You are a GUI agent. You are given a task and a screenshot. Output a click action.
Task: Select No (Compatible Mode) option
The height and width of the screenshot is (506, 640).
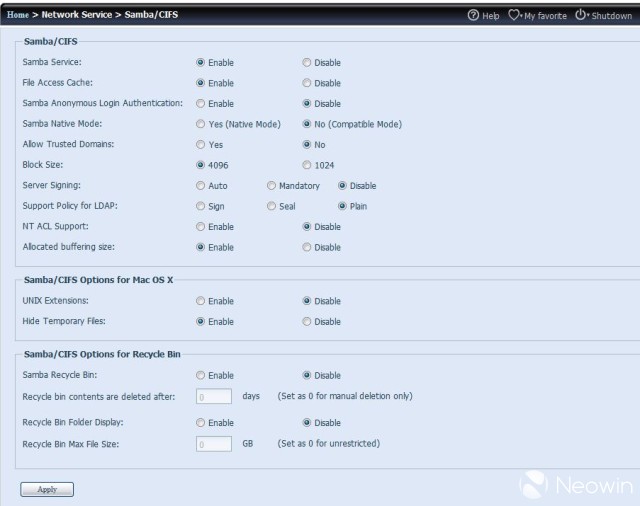click(x=307, y=124)
